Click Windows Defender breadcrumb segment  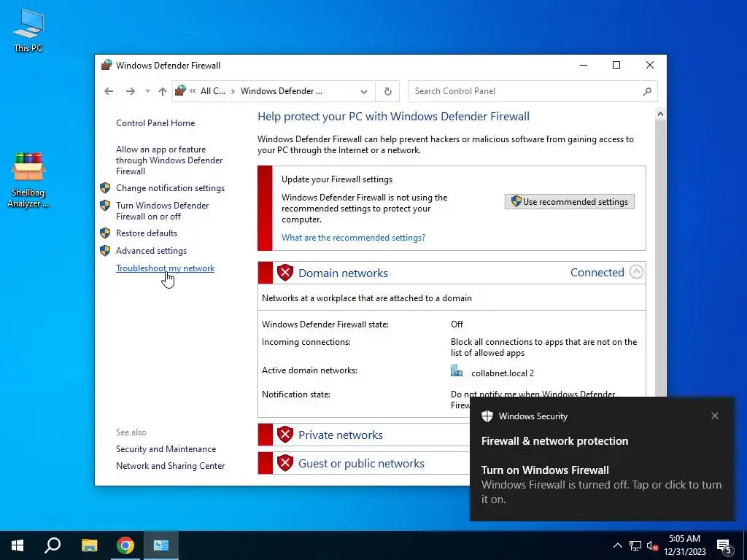pos(281,91)
